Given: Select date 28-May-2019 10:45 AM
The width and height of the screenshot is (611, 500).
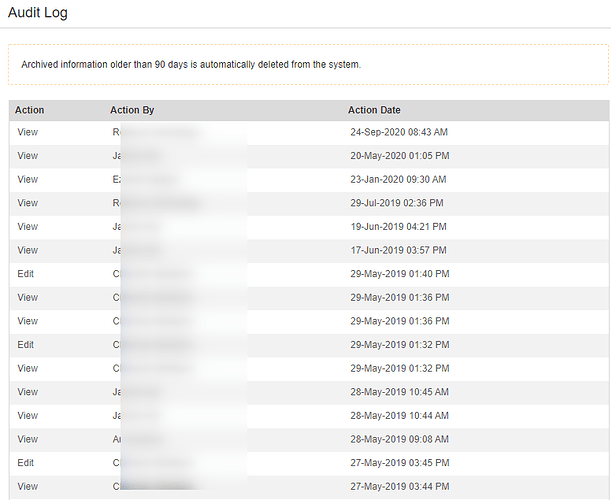Looking at the screenshot, I should coord(399,392).
